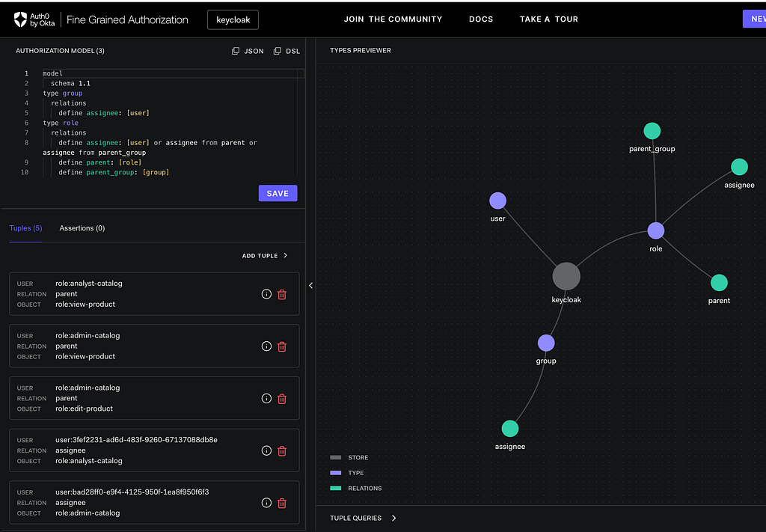Select the role type node

(655, 230)
